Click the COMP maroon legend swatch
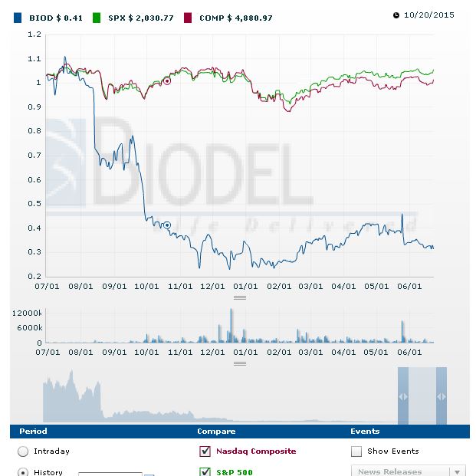 [186, 15]
